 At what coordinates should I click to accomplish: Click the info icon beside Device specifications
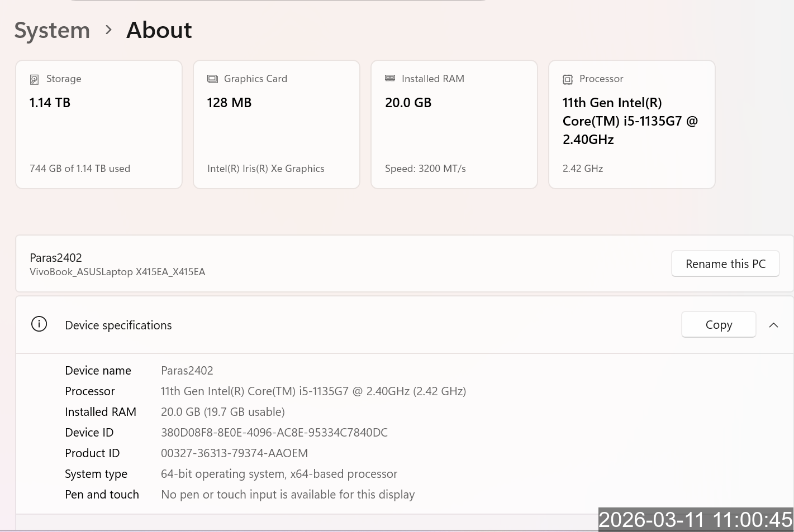pyautogui.click(x=39, y=324)
